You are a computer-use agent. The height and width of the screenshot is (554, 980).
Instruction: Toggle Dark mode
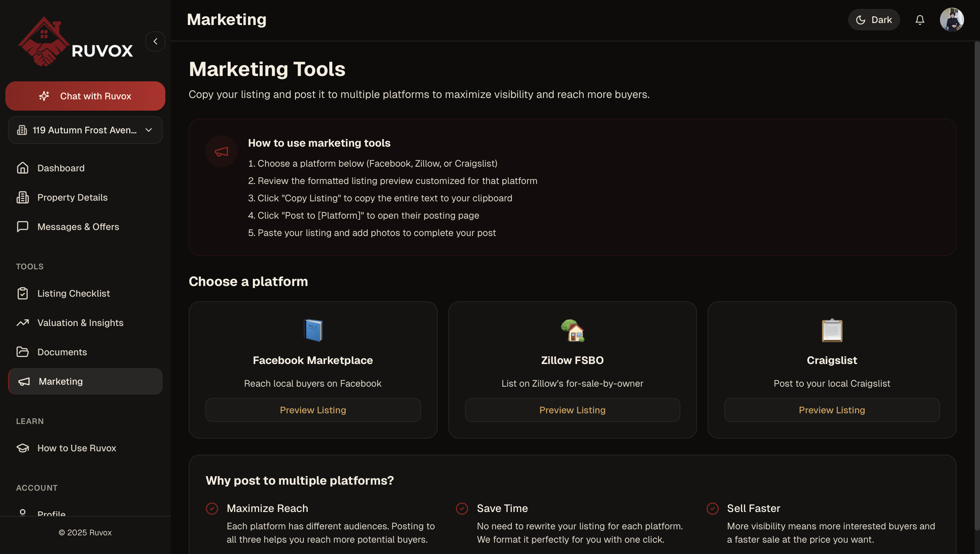tap(874, 19)
